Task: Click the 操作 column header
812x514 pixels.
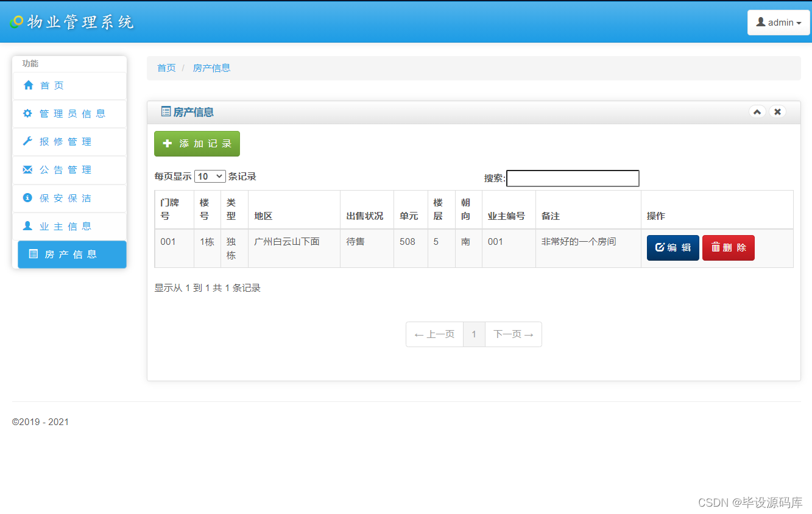Action: 717,209
